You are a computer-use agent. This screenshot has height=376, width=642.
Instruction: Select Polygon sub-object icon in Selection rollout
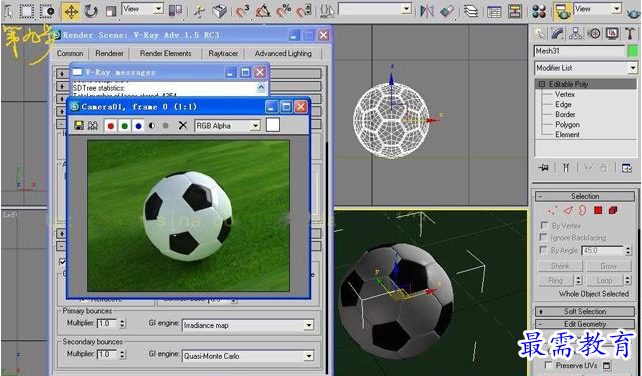pyautogui.click(x=598, y=211)
